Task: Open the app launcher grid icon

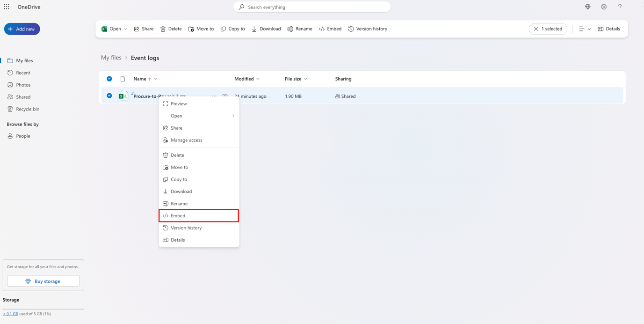Action: [x=7, y=7]
